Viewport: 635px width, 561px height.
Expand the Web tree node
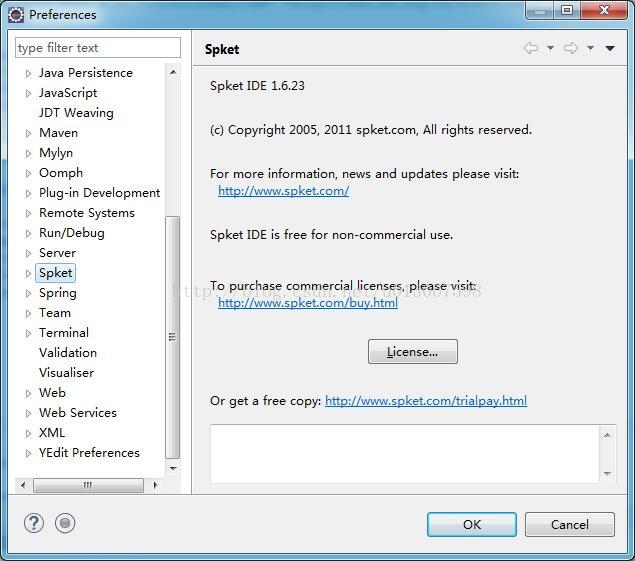click(28, 393)
